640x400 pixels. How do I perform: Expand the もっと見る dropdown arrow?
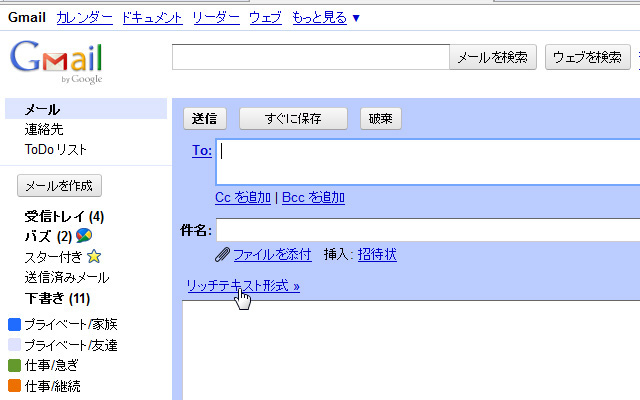[356, 18]
